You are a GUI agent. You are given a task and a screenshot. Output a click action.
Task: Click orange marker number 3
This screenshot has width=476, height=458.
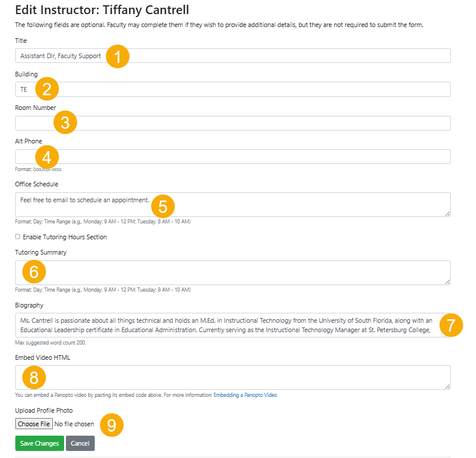(x=65, y=123)
